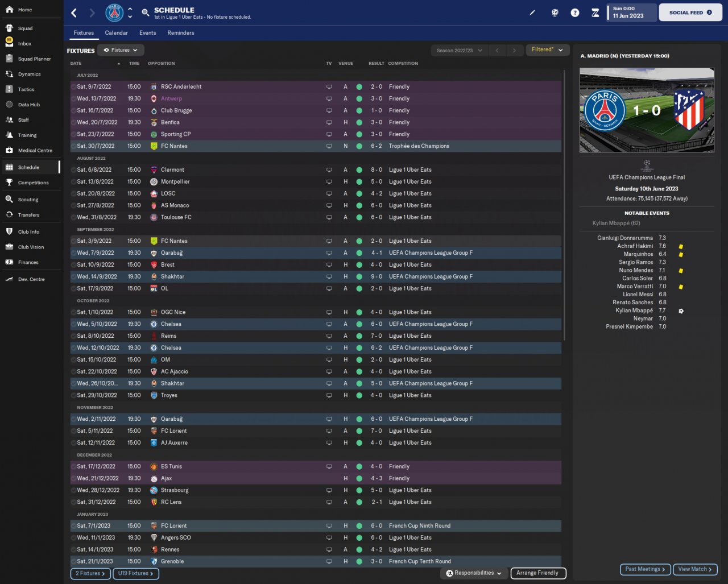Open Past Meetings for the final
The image size is (728, 584).
[645, 569]
